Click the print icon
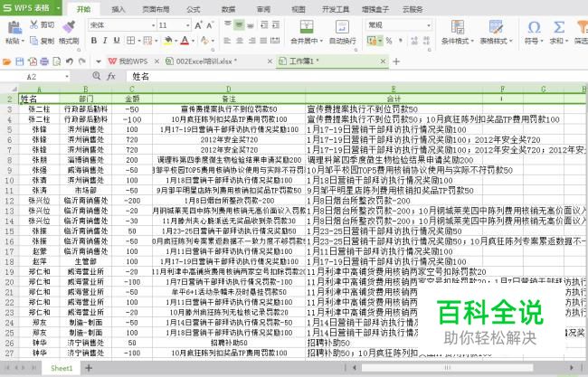 (44, 61)
